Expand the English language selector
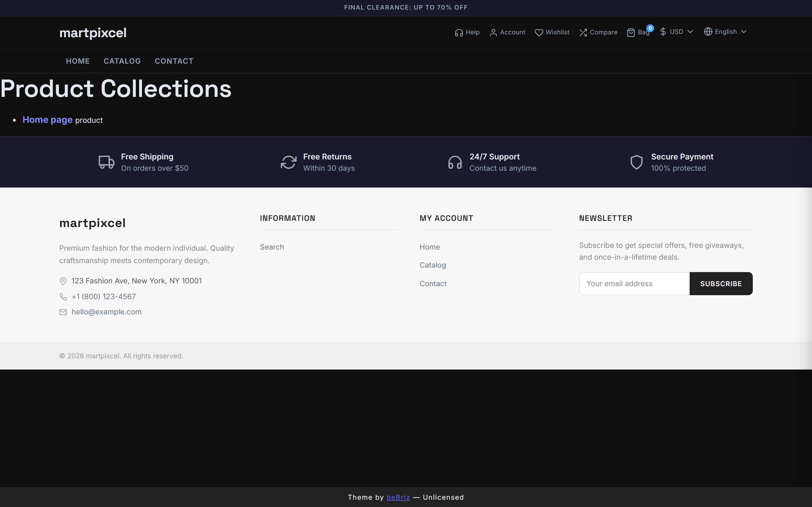The image size is (812, 507). click(x=725, y=32)
